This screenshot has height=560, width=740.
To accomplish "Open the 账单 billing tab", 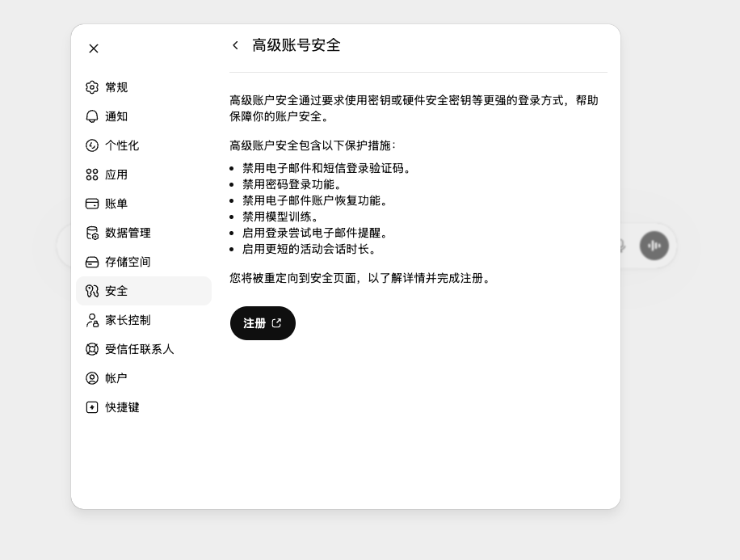I will pyautogui.click(x=144, y=204).
